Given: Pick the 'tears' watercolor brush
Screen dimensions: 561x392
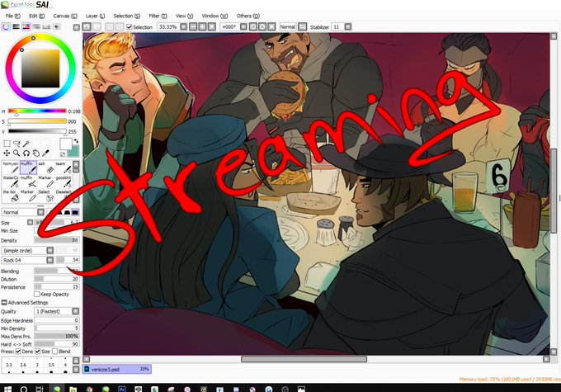Looking at the screenshot, I should tap(64, 168).
